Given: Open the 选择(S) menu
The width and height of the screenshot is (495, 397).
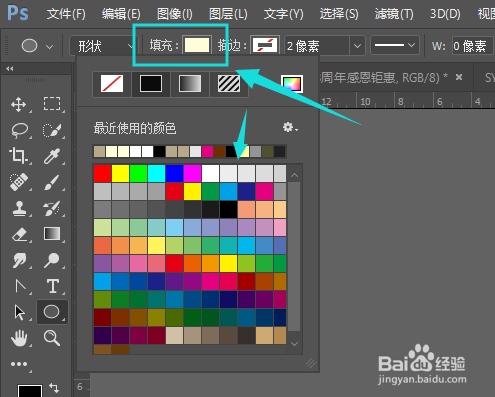Looking at the screenshot, I should [x=339, y=14].
